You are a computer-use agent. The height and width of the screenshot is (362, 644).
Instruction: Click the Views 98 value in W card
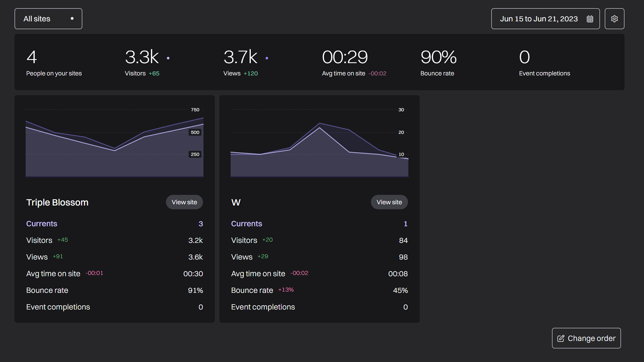[x=403, y=257]
